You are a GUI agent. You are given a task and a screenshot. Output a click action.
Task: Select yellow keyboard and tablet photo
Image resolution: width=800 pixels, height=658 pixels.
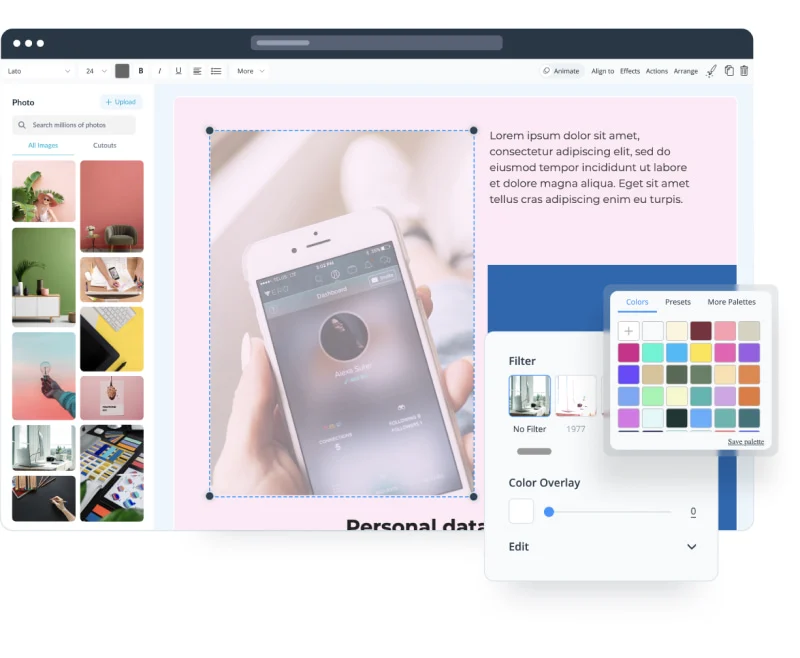(112, 339)
